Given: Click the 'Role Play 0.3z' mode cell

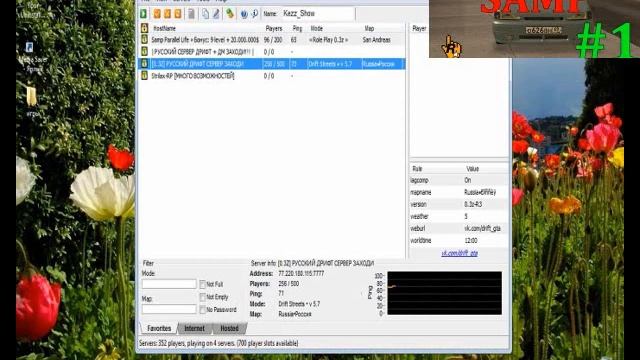Looking at the screenshot, I should pyautogui.click(x=329, y=40).
